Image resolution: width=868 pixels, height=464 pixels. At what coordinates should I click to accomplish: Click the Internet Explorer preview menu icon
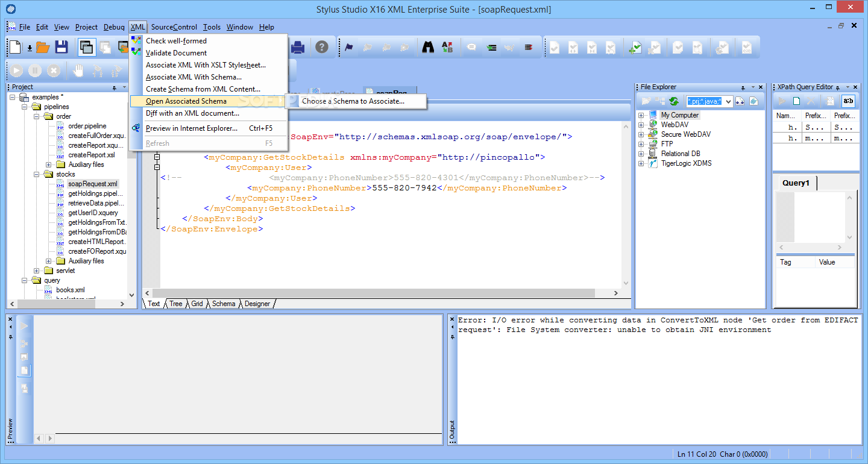pos(137,128)
